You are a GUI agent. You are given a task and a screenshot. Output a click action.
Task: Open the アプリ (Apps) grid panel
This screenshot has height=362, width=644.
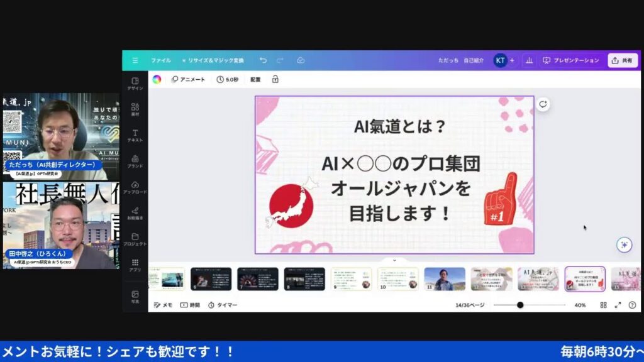[135, 265]
